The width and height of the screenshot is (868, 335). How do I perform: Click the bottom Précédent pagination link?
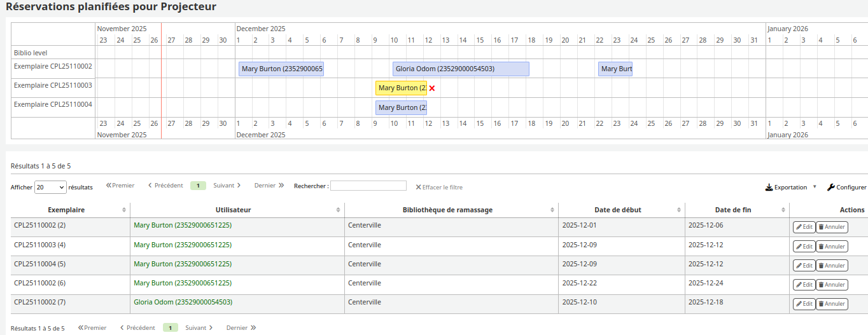point(137,328)
